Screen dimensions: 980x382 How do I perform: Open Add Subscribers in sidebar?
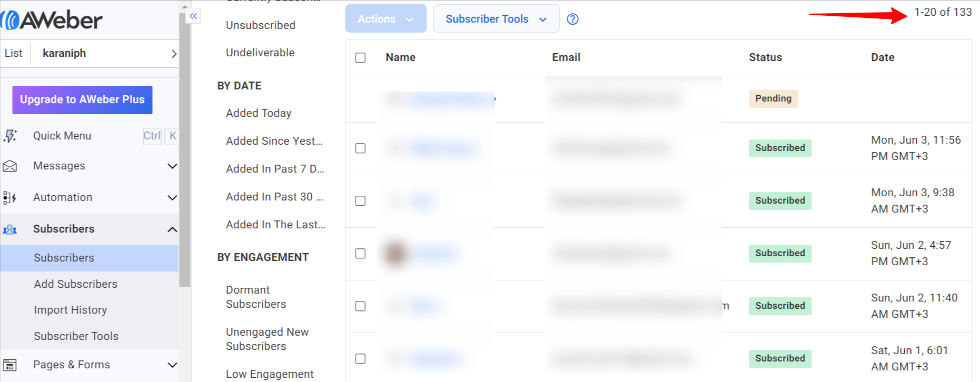click(x=76, y=284)
